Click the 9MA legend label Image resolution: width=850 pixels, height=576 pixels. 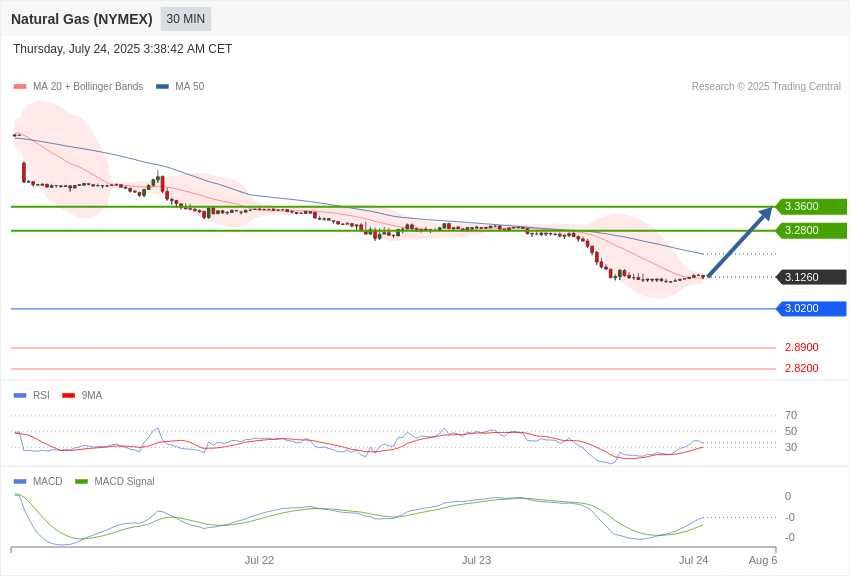click(x=92, y=396)
